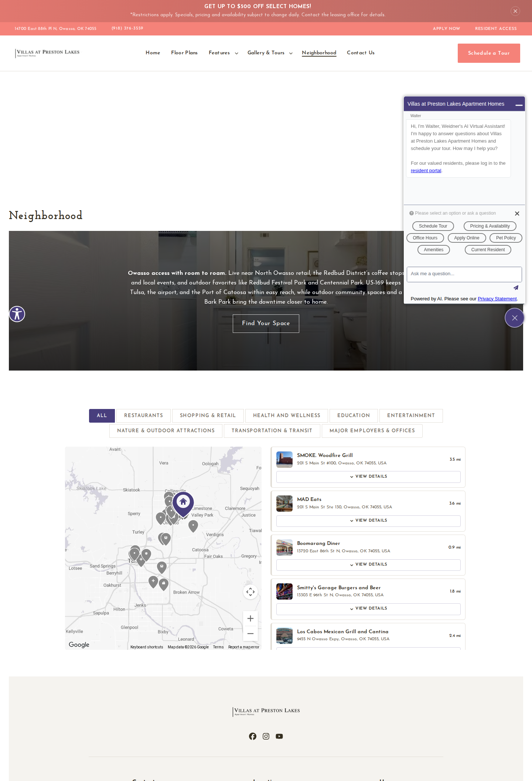Click the Los Cabos Mexican Grill thumbnail
The image size is (532, 781).
(284, 636)
